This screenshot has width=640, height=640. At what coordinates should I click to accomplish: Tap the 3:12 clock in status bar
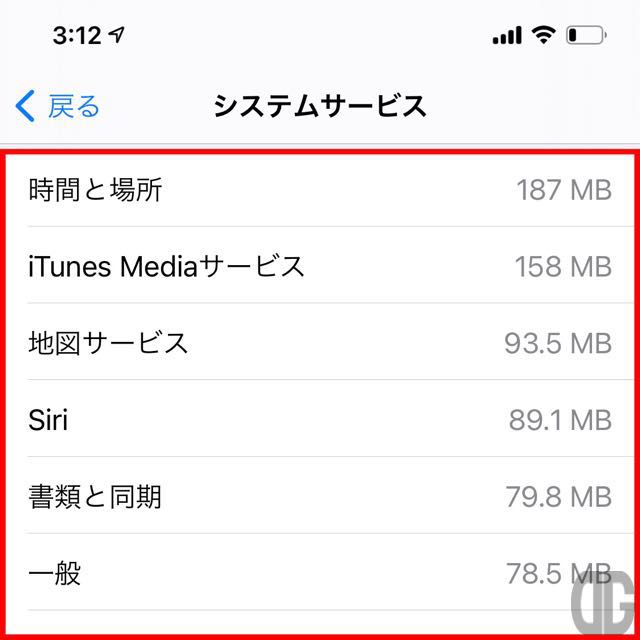pos(77,36)
